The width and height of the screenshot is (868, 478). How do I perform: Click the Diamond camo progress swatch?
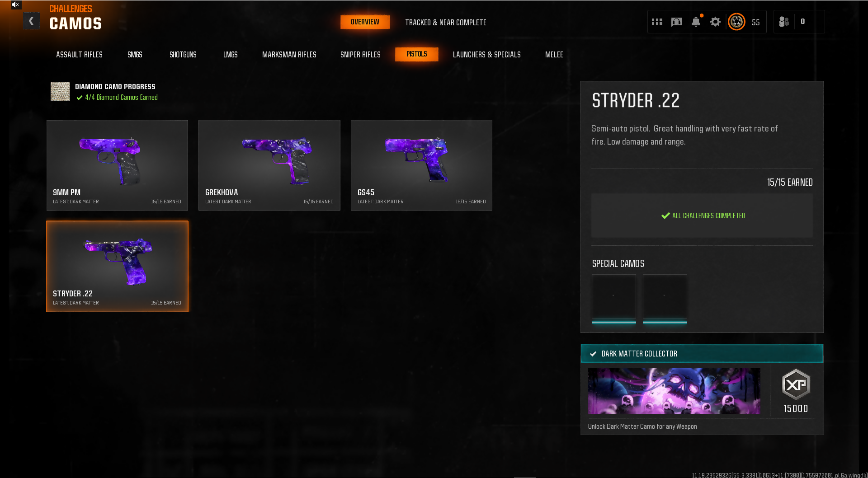click(x=60, y=92)
